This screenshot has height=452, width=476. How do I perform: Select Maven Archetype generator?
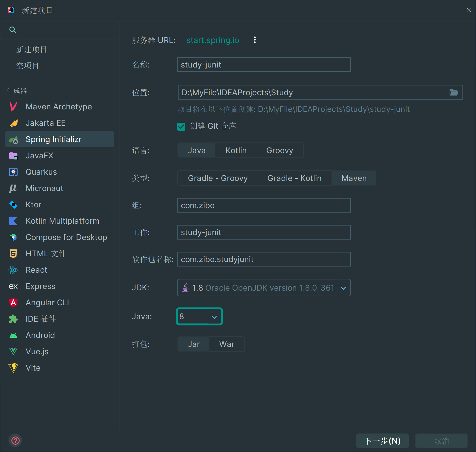point(60,107)
